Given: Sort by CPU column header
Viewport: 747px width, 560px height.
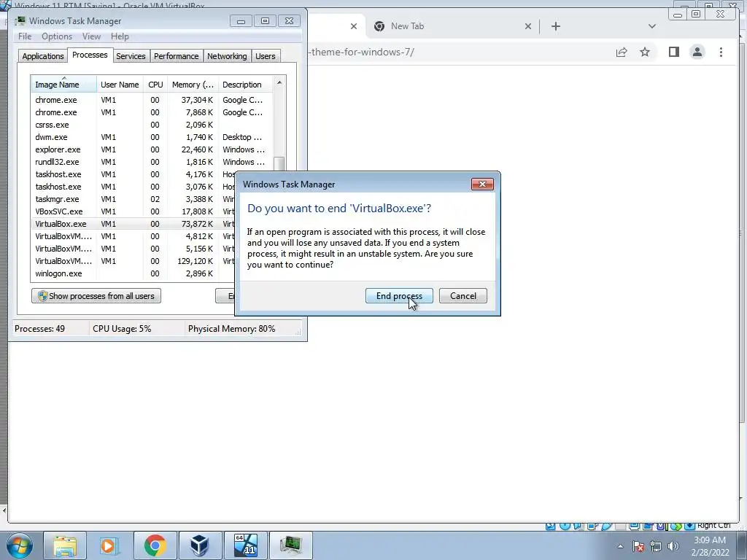Looking at the screenshot, I should point(155,85).
